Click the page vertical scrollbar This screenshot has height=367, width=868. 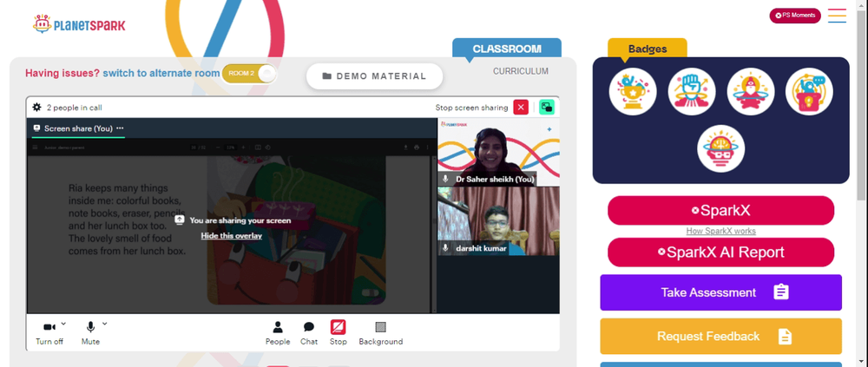click(x=863, y=105)
